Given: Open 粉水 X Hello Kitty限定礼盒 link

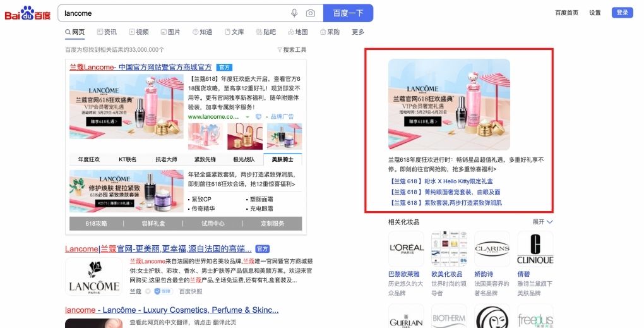Looking at the screenshot, I should pos(441,181).
